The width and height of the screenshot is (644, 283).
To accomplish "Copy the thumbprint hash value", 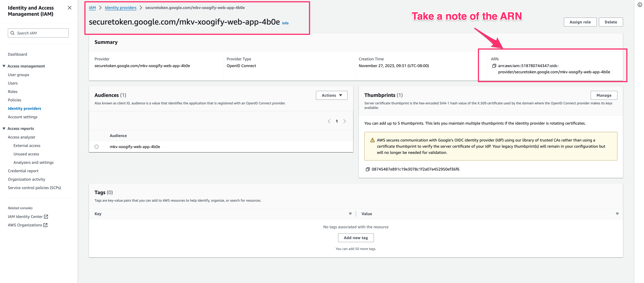I will [x=367, y=169].
